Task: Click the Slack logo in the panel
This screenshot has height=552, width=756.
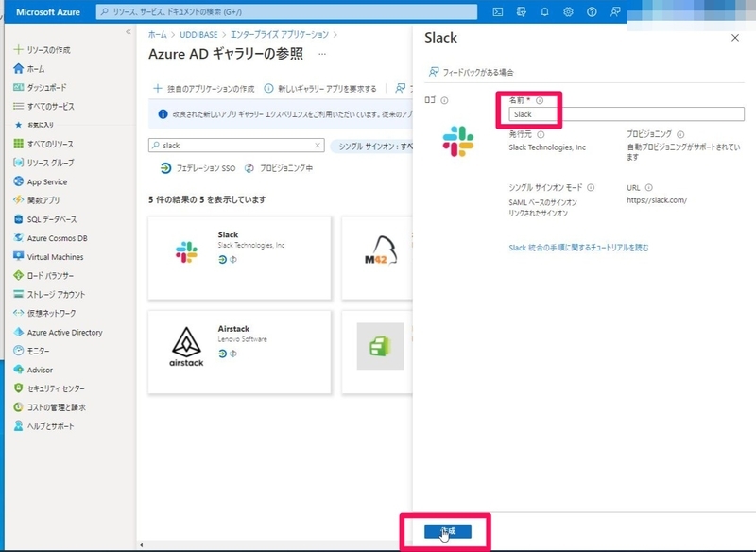Action: coord(458,141)
